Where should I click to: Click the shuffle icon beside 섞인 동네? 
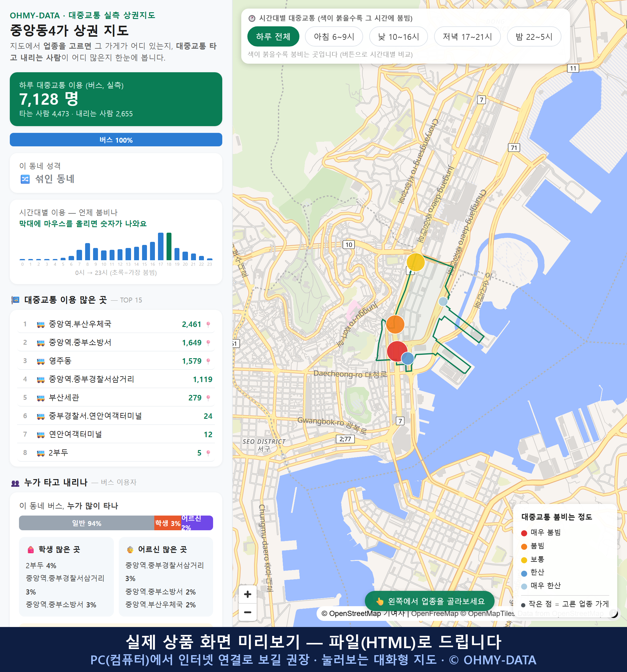pyautogui.click(x=25, y=179)
